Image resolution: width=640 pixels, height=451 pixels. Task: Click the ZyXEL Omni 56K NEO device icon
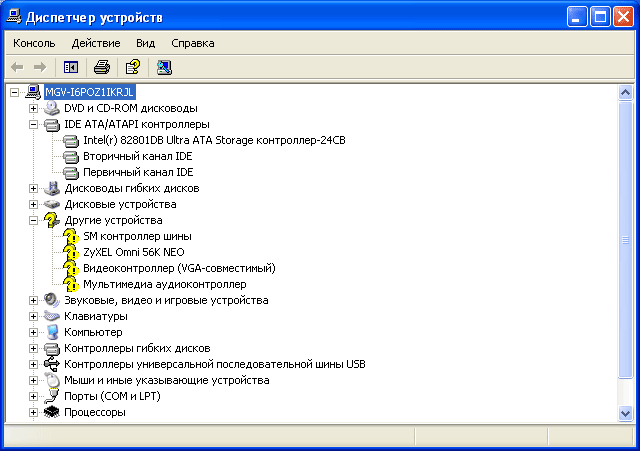click(x=70, y=252)
